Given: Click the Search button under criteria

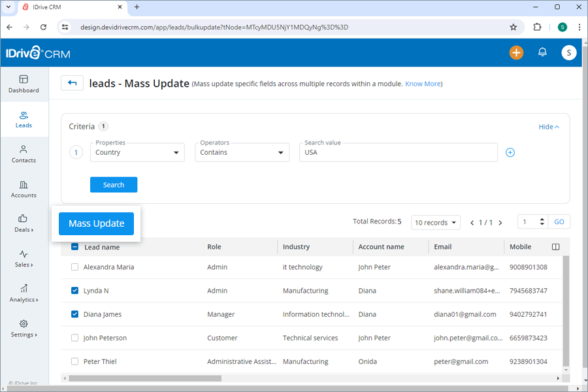Looking at the screenshot, I should (x=113, y=184).
